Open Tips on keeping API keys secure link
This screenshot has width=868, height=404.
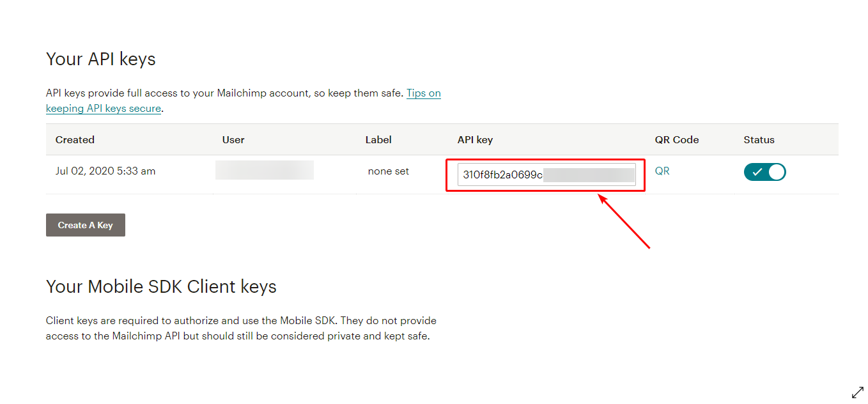click(423, 93)
